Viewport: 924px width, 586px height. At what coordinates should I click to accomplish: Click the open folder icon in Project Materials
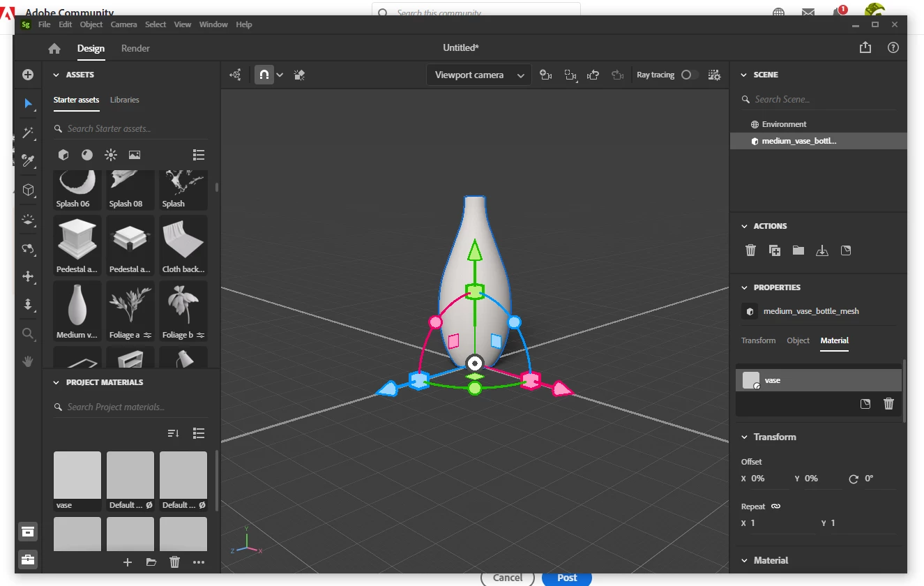pos(151,562)
